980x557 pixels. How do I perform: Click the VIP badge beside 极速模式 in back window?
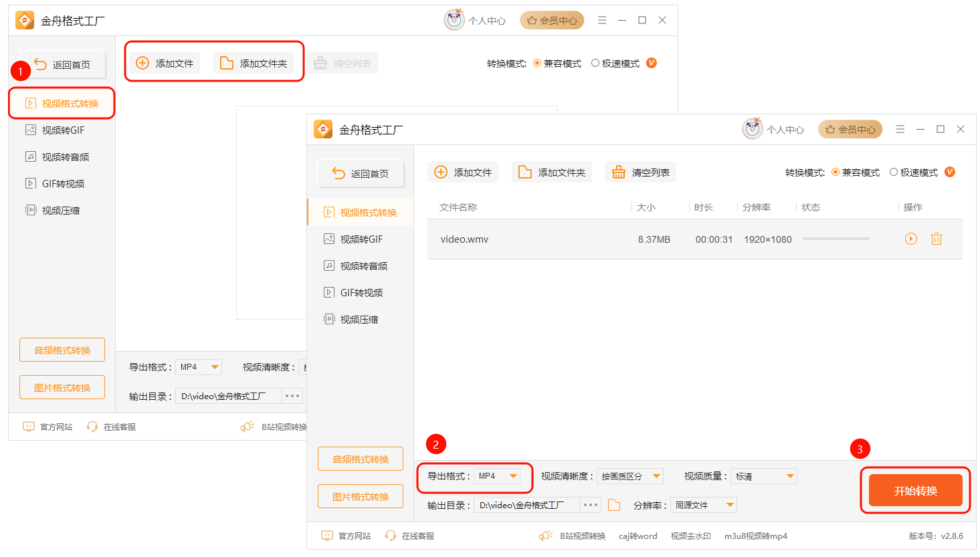point(652,63)
